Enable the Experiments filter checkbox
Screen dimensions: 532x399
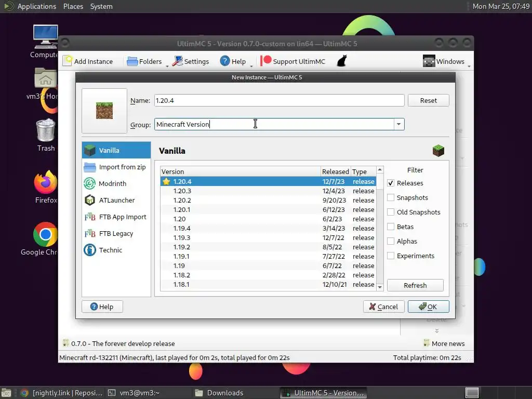391,256
